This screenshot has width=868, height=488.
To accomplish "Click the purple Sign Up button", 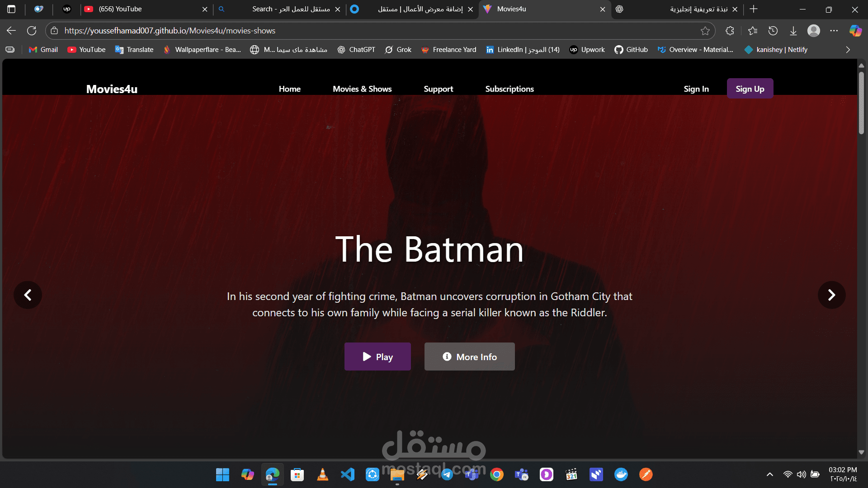I will tap(750, 89).
